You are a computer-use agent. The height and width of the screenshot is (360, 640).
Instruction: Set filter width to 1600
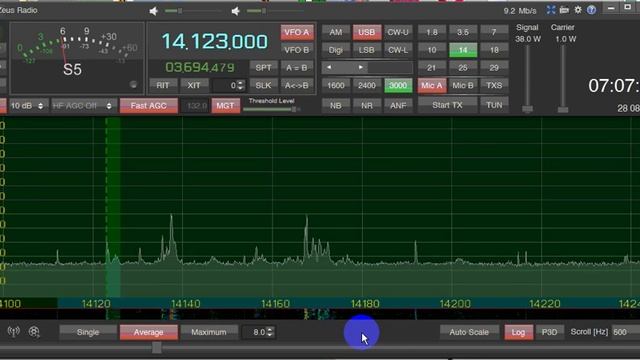coord(336,86)
